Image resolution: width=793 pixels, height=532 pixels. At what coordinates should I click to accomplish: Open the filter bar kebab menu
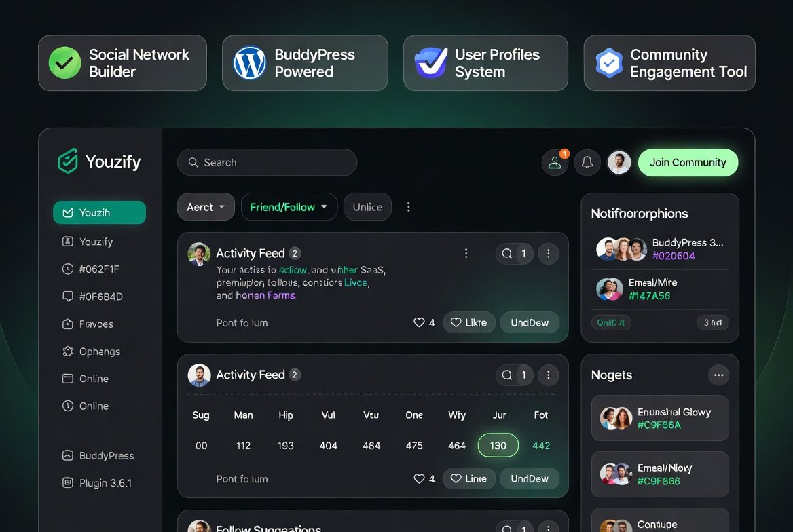[x=409, y=207]
